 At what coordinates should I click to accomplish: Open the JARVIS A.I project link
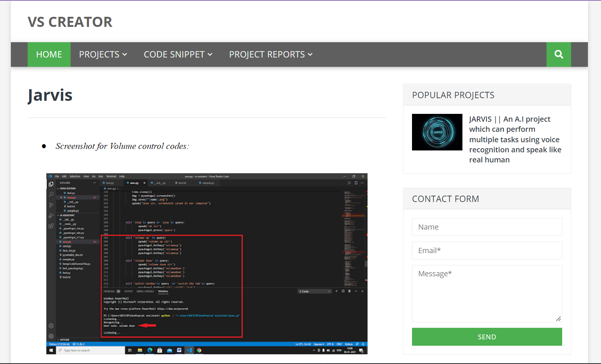(515, 139)
